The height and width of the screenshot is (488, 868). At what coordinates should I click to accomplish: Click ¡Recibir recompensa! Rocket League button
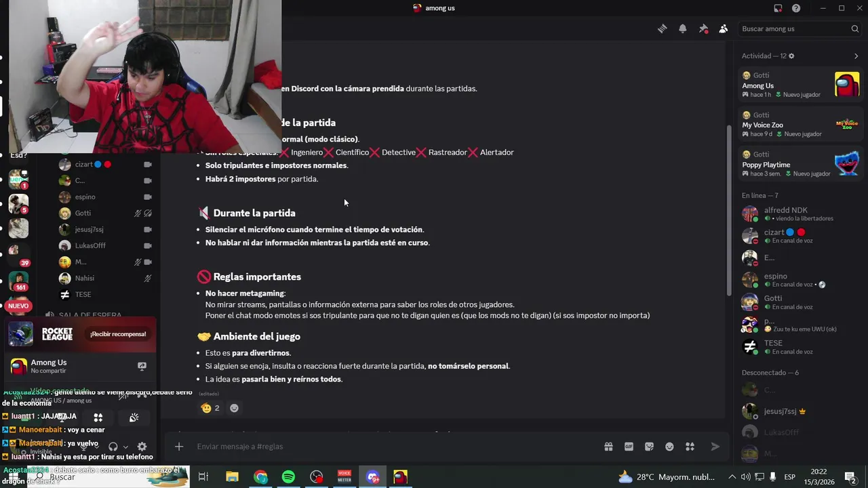pos(118,334)
